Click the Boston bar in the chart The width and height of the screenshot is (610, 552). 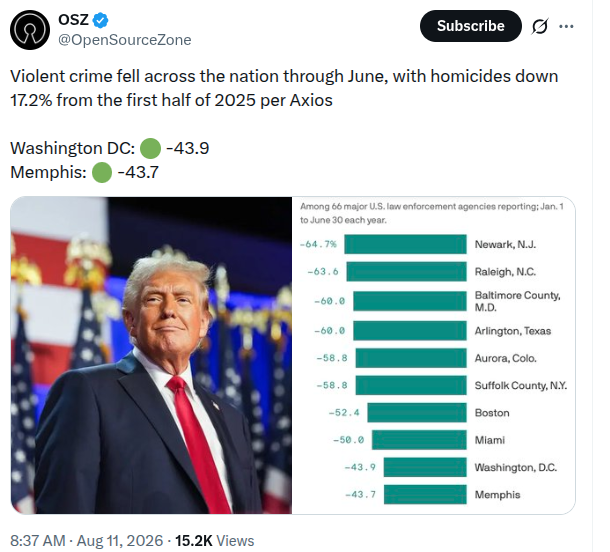[417, 413]
